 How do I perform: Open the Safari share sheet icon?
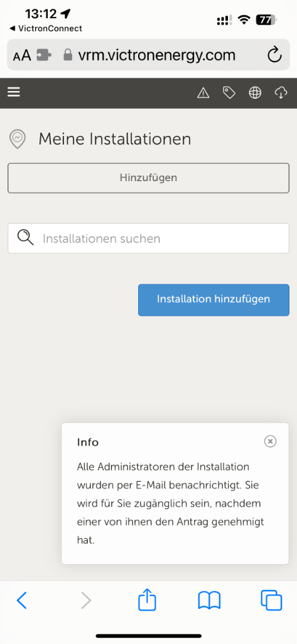147,599
